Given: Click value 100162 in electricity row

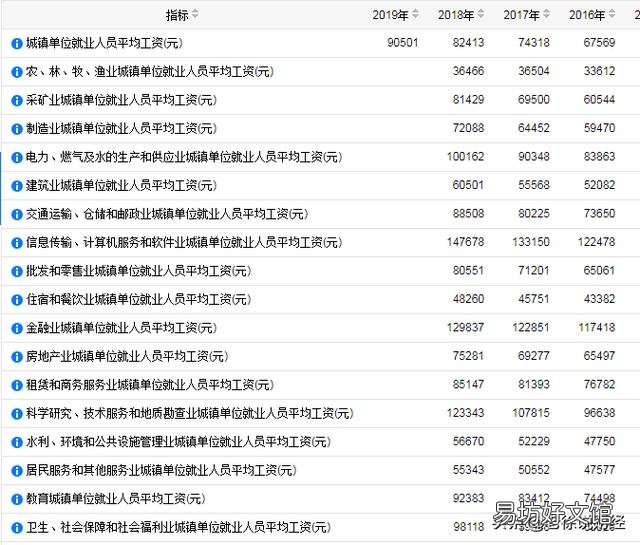Looking at the screenshot, I should click(465, 157).
